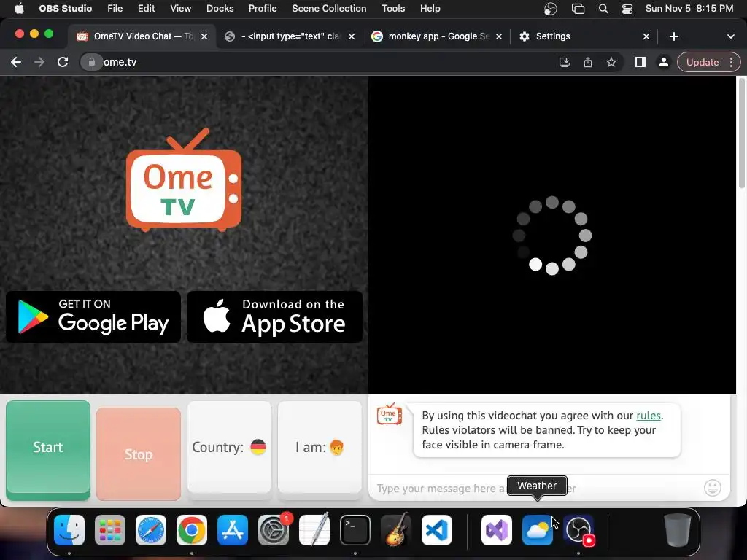Install app icon in address bar
The width and height of the screenshot is (747, 560).
pyautogui.click(x=564, y=62)
